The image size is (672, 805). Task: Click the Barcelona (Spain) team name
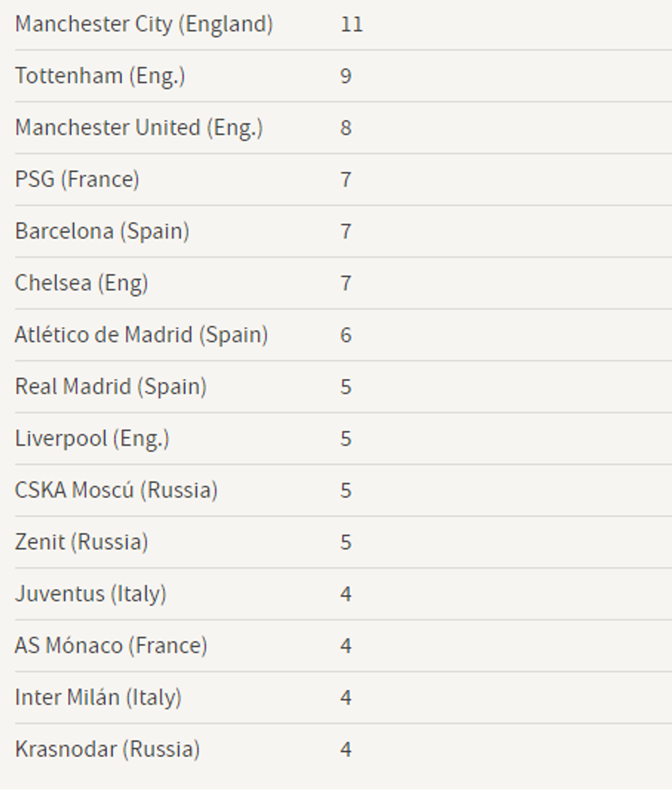click(x=102, y=231)
